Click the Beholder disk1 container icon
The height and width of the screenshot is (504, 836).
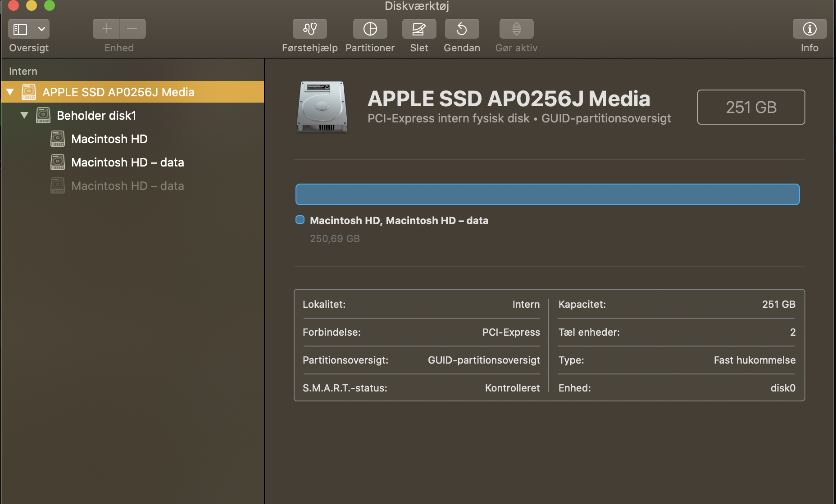pyautogui.click(x=43, y=115)
